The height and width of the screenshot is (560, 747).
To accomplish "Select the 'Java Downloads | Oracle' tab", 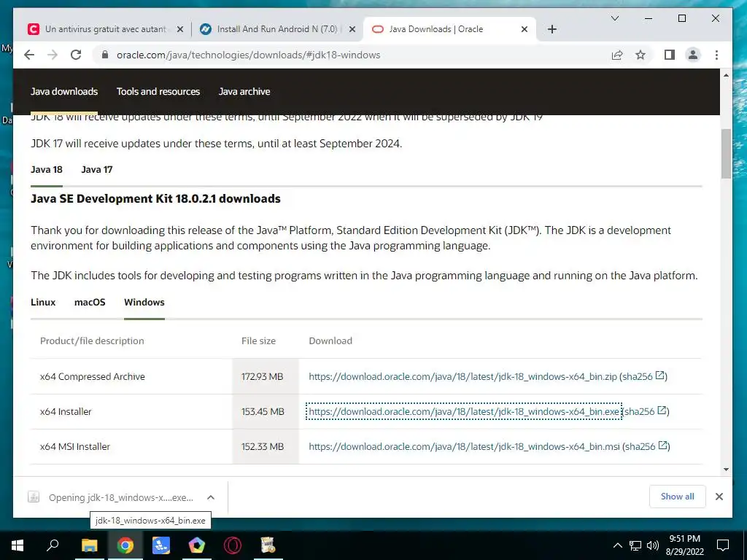I will pyautogui.click(x=449, y=29).
